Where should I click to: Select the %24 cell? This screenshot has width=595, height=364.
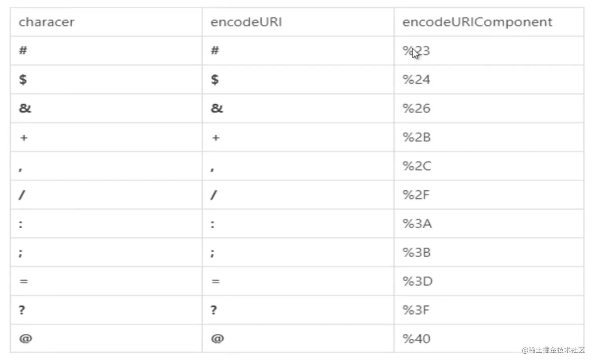pyautogui.click(x=416, y=79)
